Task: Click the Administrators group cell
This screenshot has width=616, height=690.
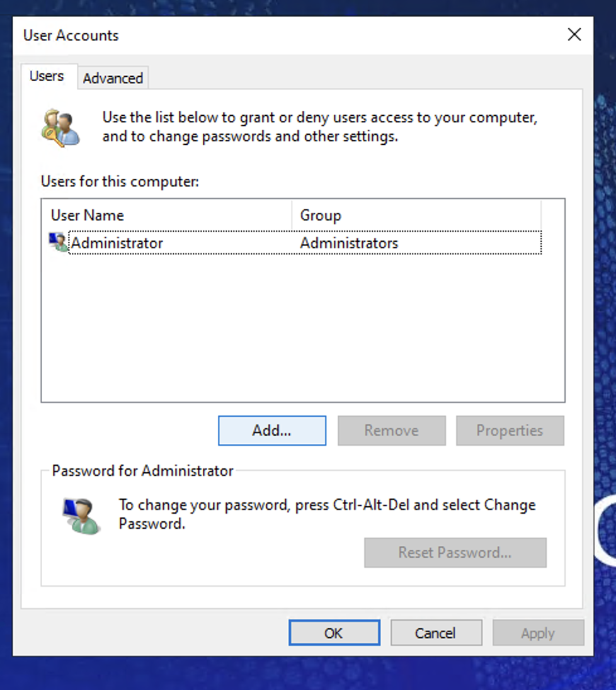Action: (x=349, y=243)
